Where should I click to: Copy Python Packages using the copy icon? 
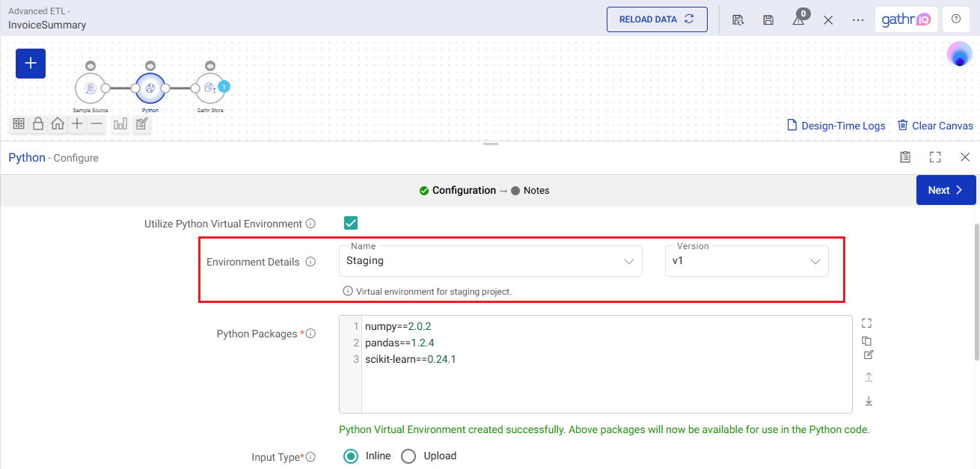tap(867, 340)
